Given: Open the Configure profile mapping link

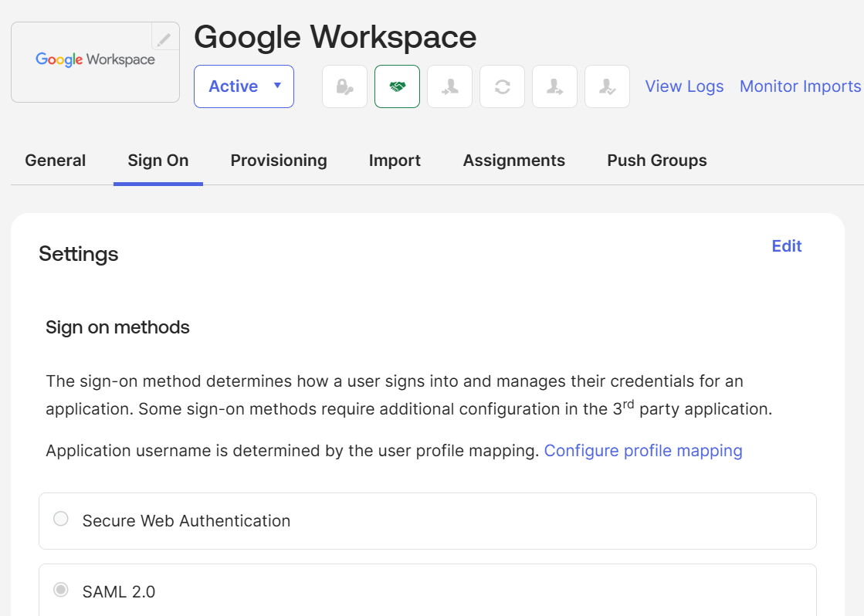Looking at the screenshot, I should coord(643,451).
